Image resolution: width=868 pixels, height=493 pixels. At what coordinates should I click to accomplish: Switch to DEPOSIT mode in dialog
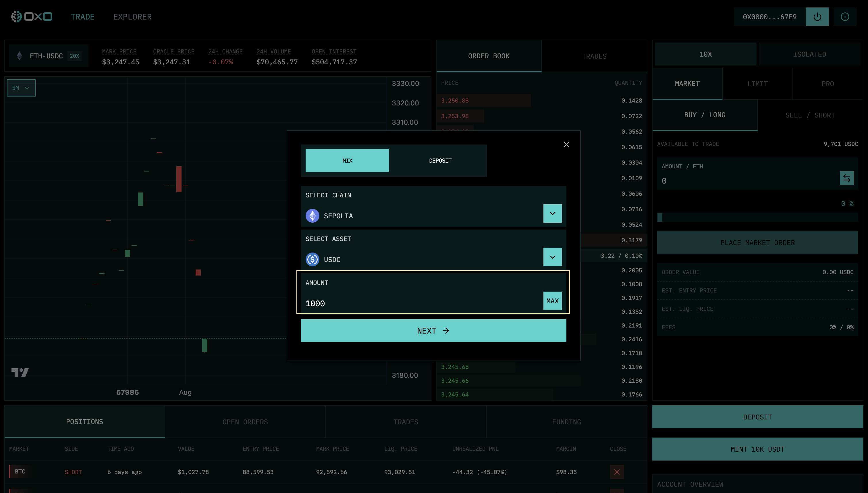click(x=440, y=161)
